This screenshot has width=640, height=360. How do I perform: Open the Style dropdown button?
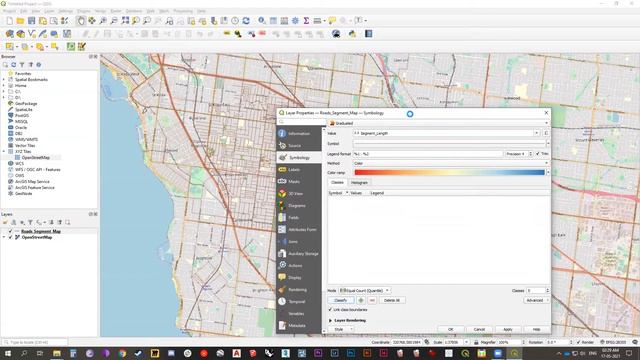pos(341,329)
